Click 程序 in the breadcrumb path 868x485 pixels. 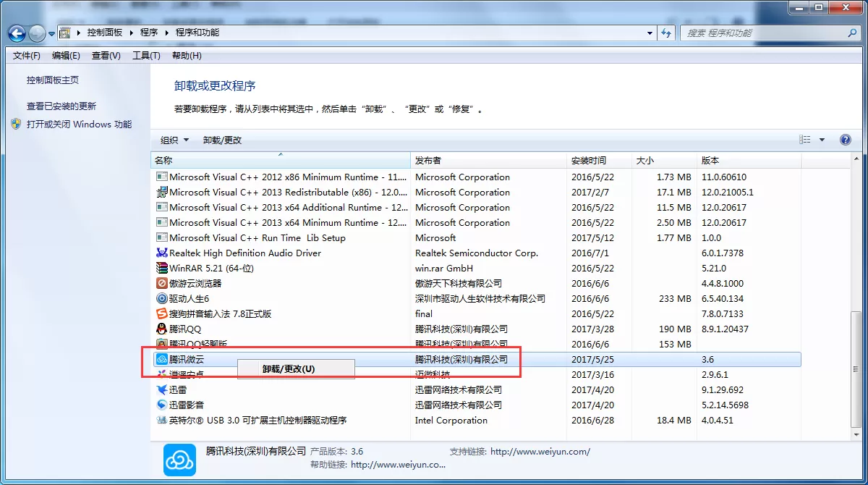click(149, 33)
